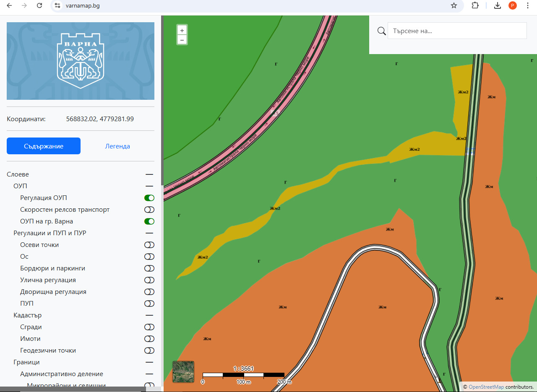Collapse the Кадастър group
537x392 pixels.
coord(149,315)
